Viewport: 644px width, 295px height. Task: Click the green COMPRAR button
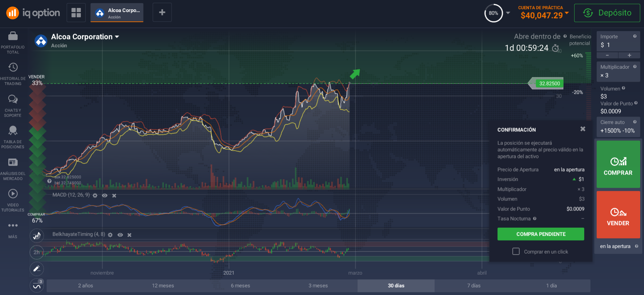coord(618,164)
